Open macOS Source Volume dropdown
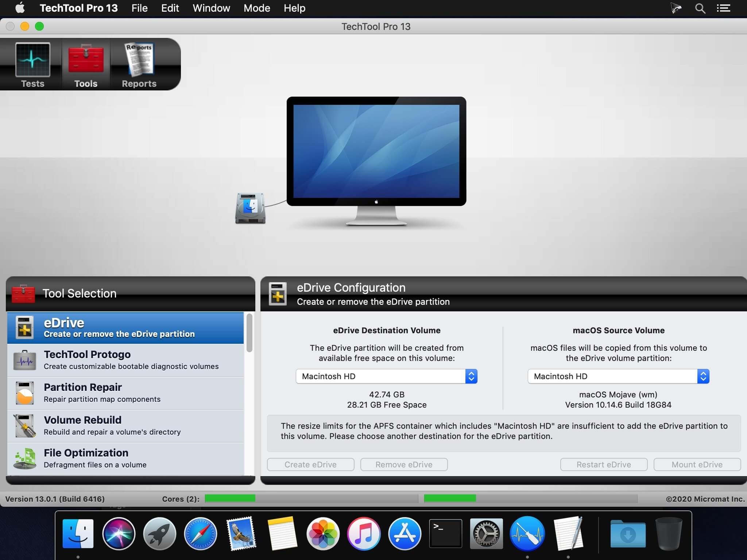This screenshot has width=747, height=560. pos(618,376)
